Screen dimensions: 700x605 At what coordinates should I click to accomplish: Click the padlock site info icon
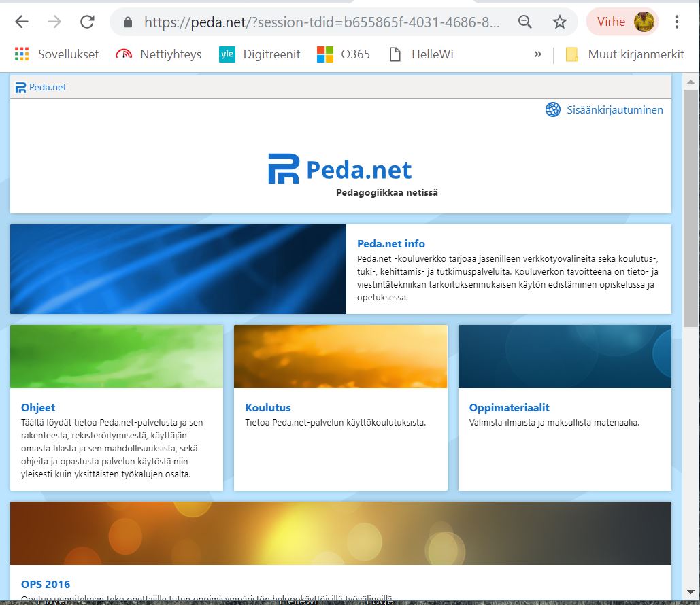coord(127,22)
